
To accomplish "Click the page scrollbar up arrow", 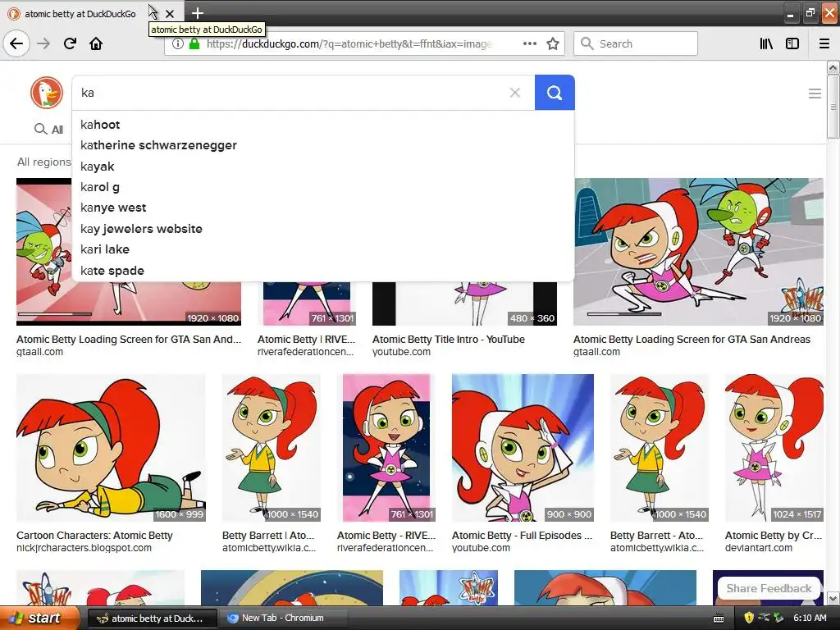I will coord(833,67).
